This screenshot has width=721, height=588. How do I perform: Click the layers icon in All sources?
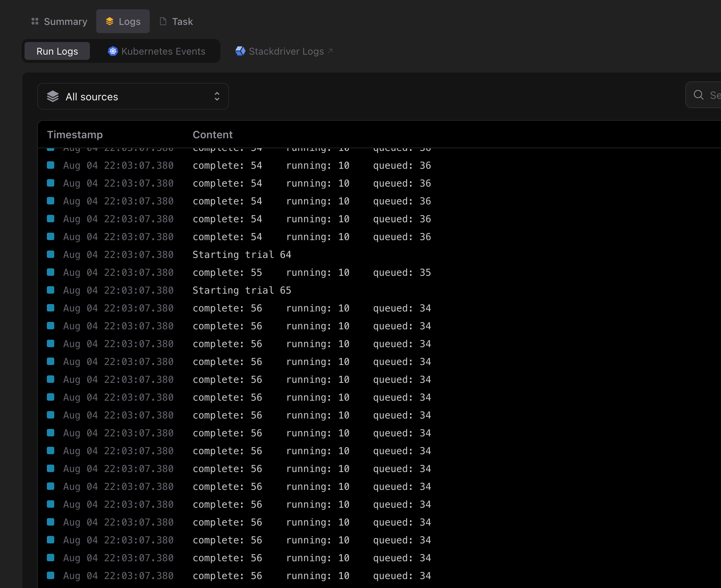[53, 97]
